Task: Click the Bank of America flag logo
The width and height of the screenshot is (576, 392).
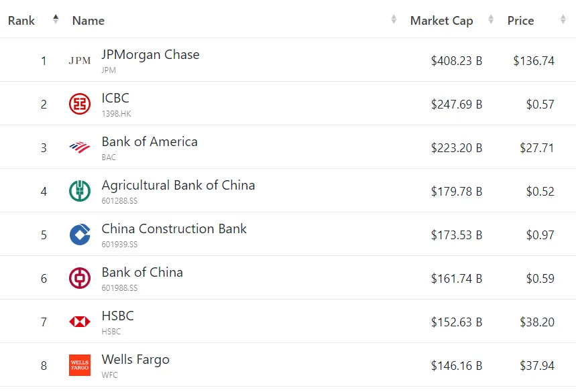Action: [80, 147]
